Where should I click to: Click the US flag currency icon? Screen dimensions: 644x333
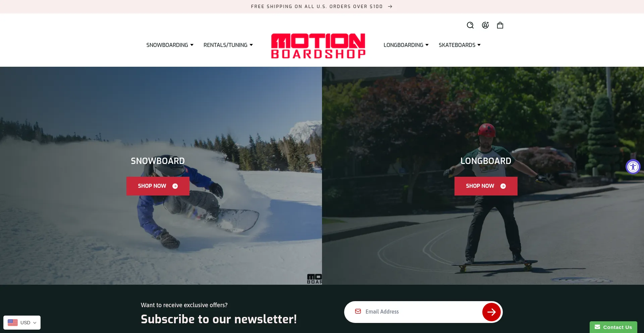[x=13, y=323]
